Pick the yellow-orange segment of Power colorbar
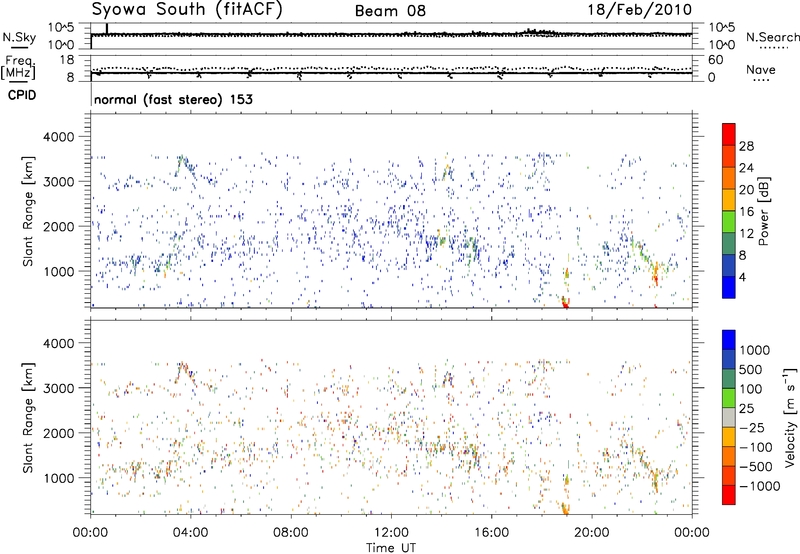Screen dimensions: 800x554 [x=729, y=200]
